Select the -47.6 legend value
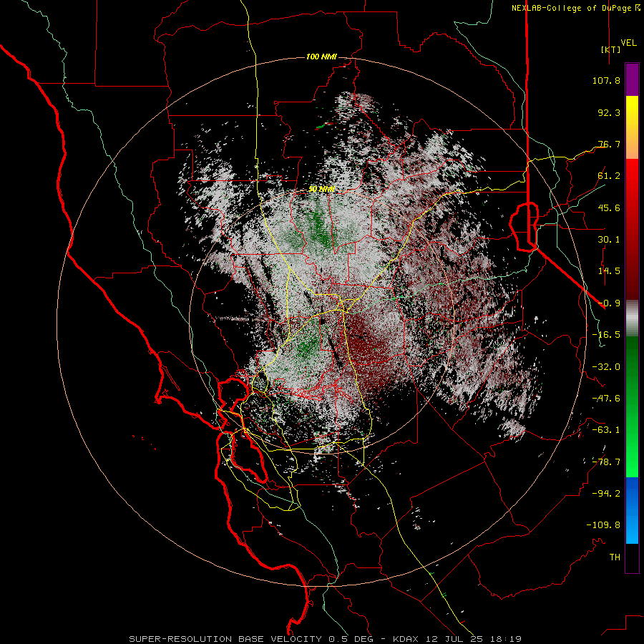Viewport: 644px width, 644px height. 606,399
